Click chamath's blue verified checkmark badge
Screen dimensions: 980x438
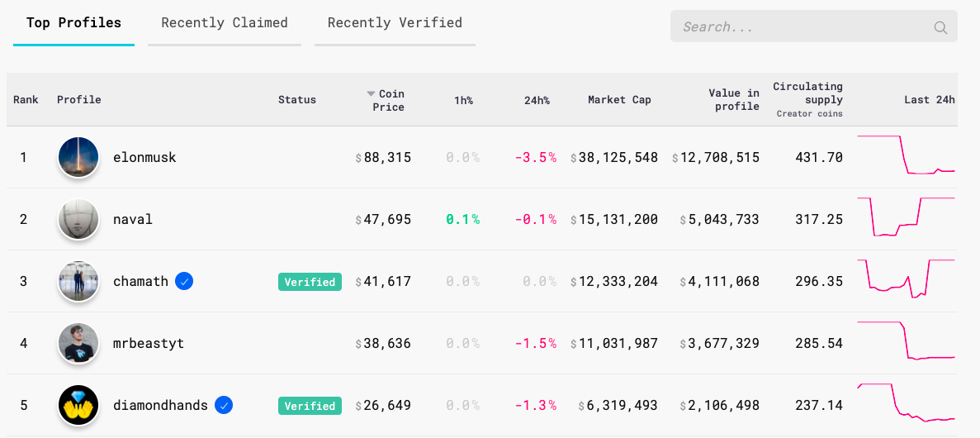[184, 282]
